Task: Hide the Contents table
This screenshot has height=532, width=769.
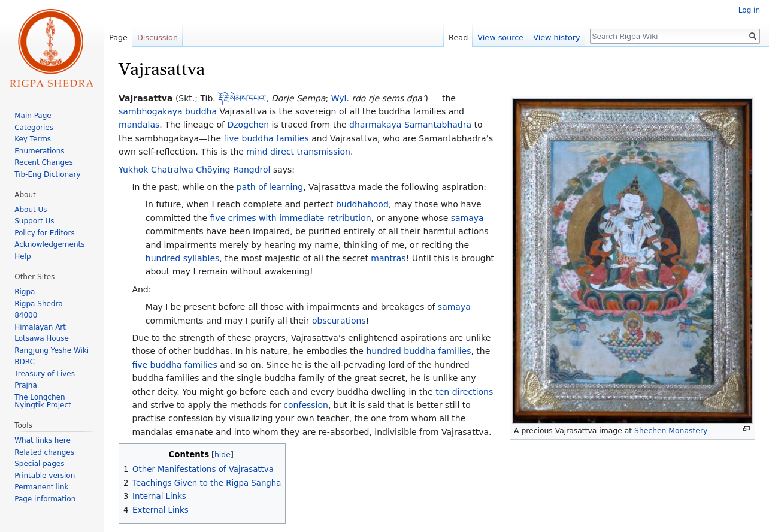Action: [222, 455]
